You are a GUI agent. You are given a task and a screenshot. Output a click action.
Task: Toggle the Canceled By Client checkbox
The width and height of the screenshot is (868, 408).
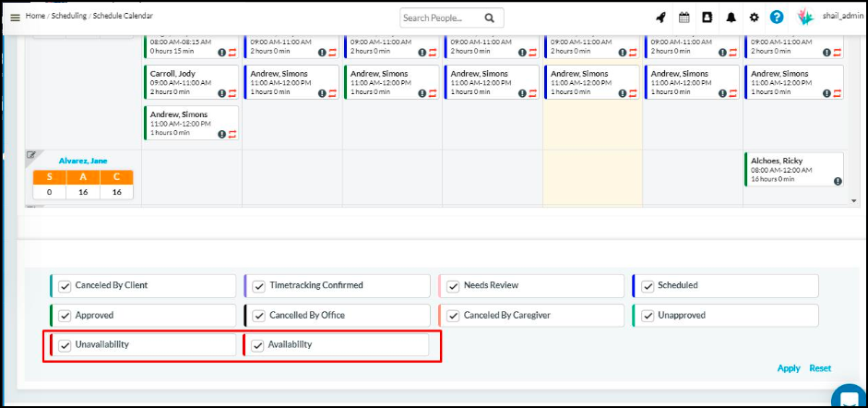click(x=65, y=286)
